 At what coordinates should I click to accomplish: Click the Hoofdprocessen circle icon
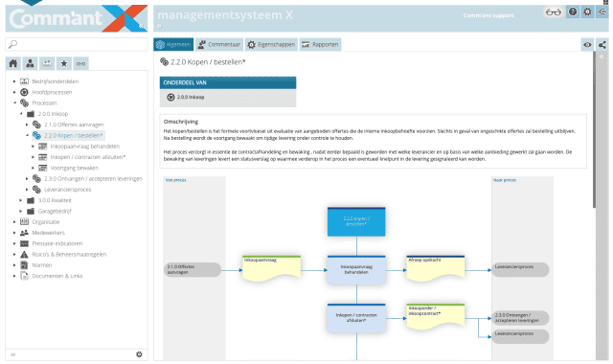click(24, 92)
